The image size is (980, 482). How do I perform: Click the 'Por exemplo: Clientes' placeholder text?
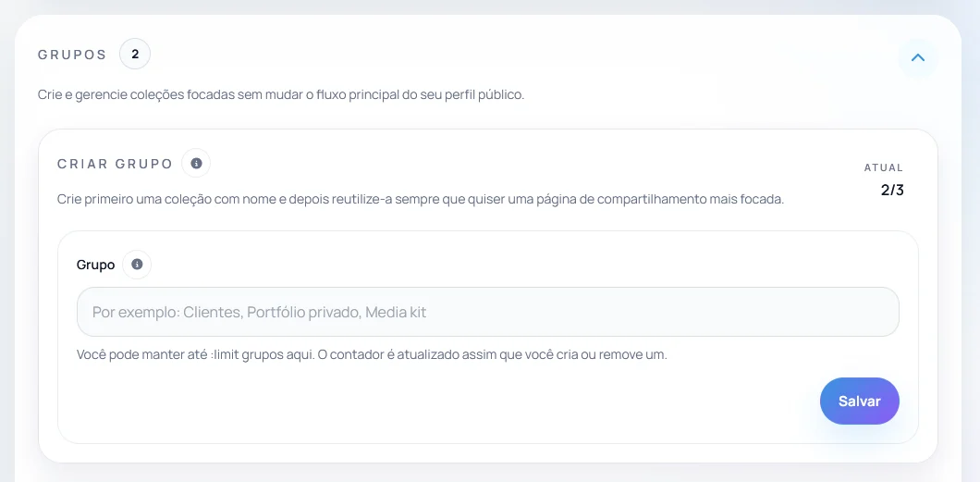167,312
